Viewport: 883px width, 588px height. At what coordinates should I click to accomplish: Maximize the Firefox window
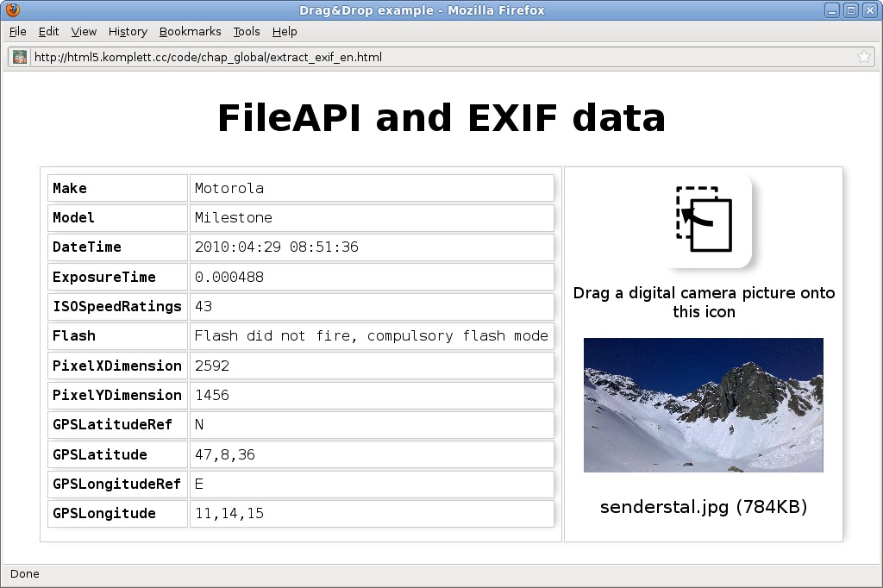click(850, 10)
